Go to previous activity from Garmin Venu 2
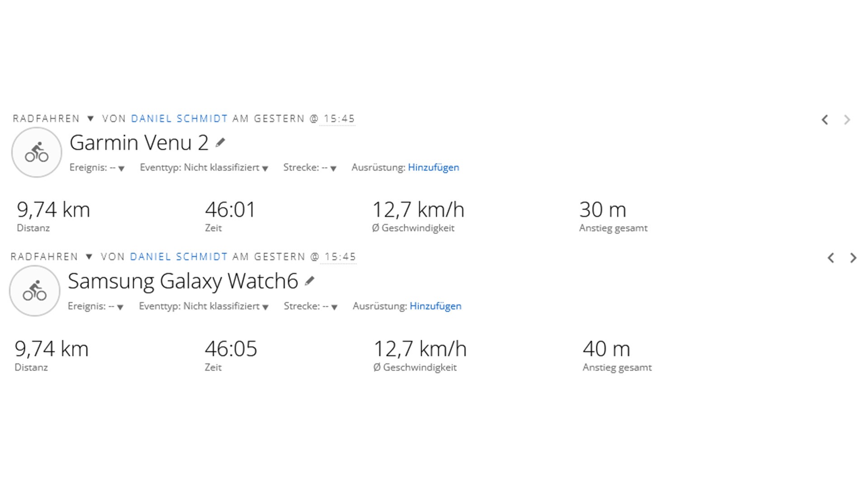This screenshot has height=488, width=868. 825,120
